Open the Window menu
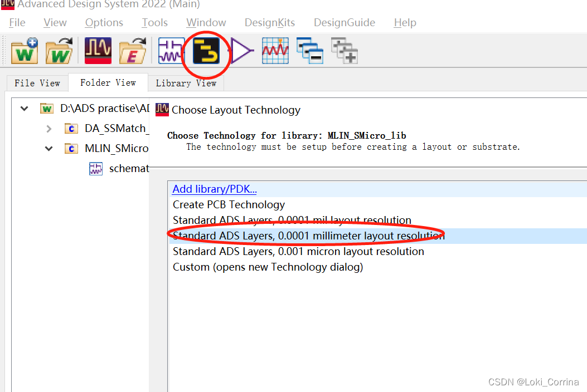Screen dimensions: 587x392 coord(206,22)
